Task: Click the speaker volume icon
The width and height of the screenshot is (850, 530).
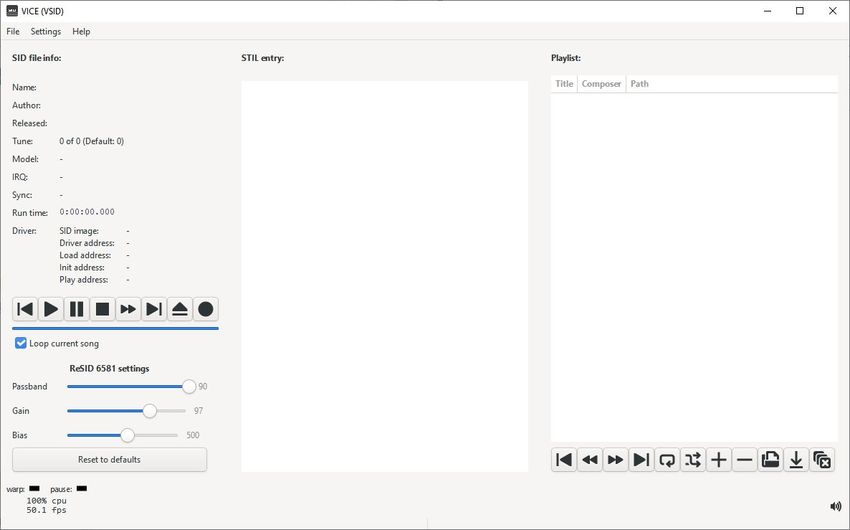Action: click(x=835, y=506)
